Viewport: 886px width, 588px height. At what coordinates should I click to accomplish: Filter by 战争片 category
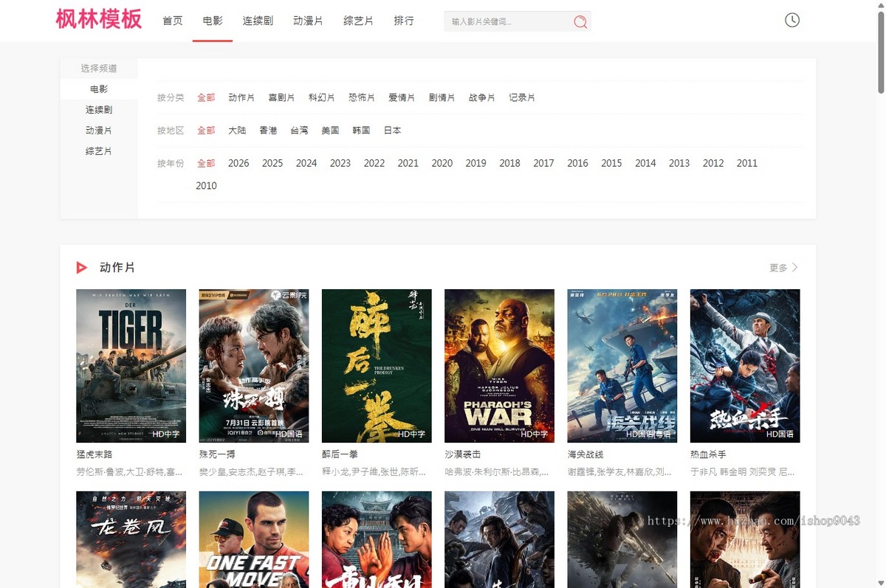(x=481, y=97)
